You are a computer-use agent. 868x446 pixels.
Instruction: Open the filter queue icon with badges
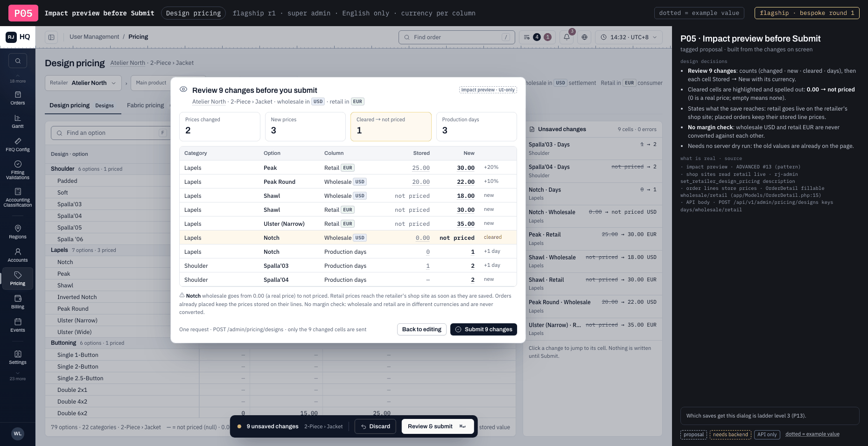click(x=537, y=37)
